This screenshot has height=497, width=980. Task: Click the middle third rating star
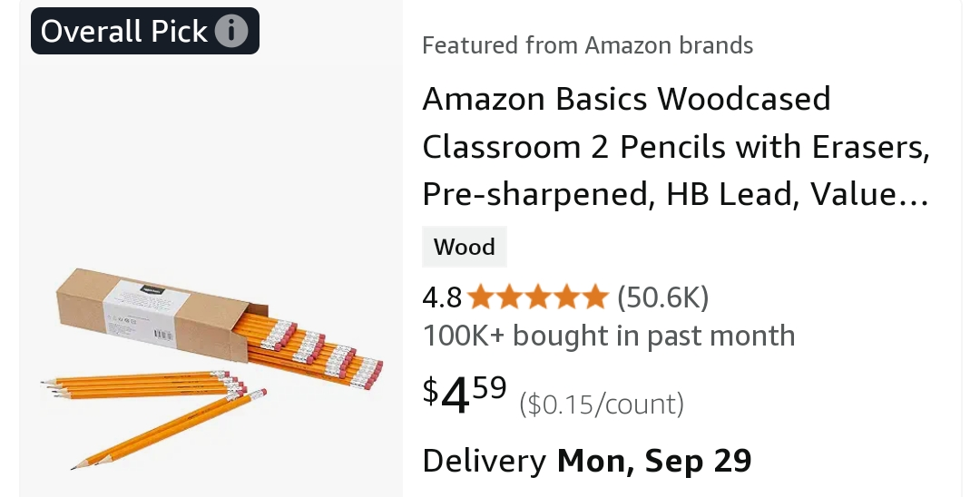pos(538,297)
